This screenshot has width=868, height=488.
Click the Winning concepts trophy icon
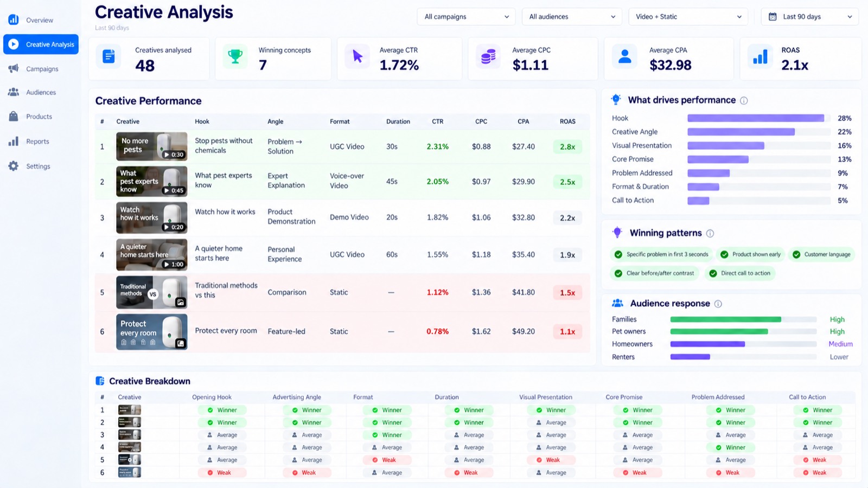pyautogui.click(x=235, y=56)
